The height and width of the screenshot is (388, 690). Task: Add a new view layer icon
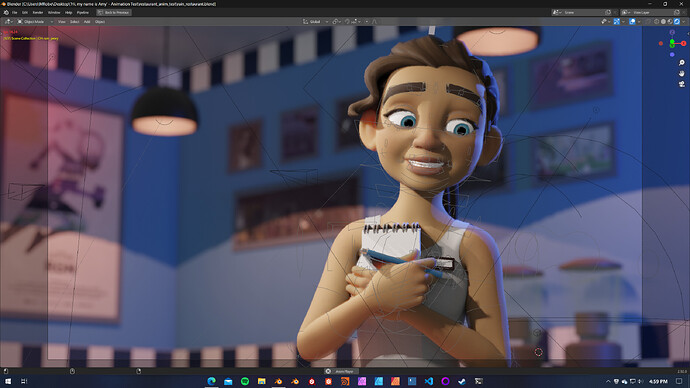tap(677, 12)
